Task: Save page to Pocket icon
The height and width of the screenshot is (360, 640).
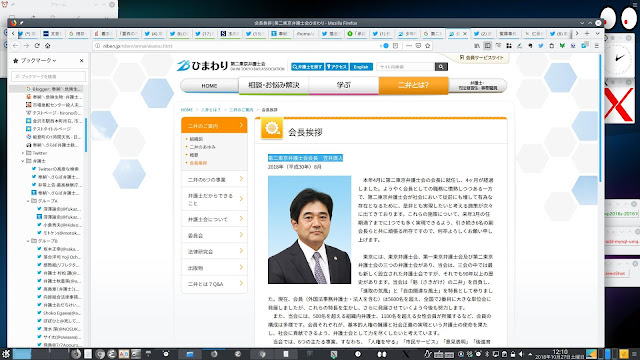Action: click(418, 46)
